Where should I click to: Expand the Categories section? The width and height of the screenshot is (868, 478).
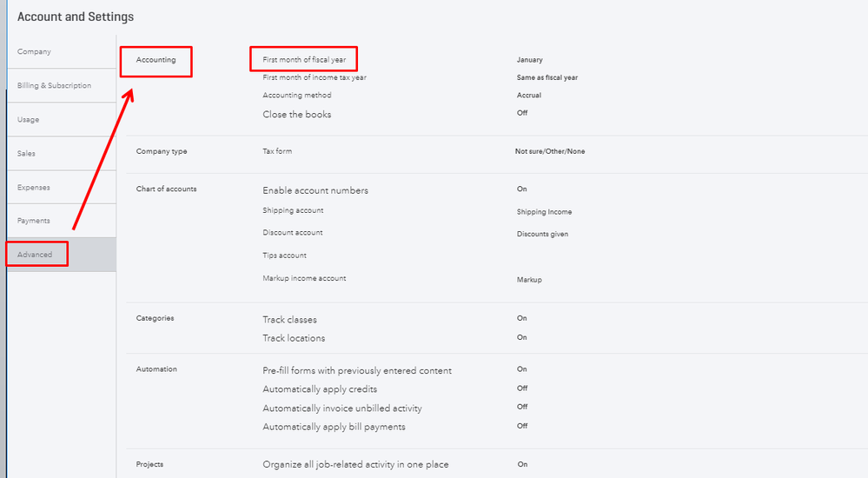click(156, 318)
